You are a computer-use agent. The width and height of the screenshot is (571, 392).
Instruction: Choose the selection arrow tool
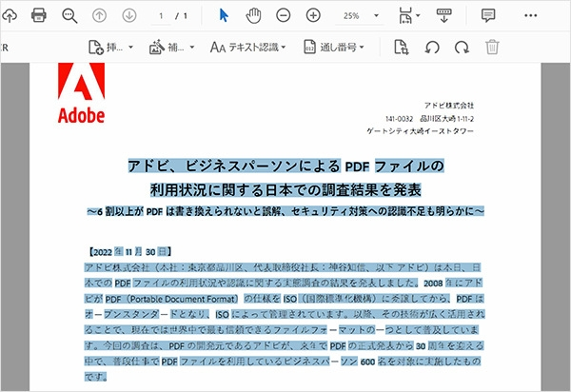tap(224, 15)
